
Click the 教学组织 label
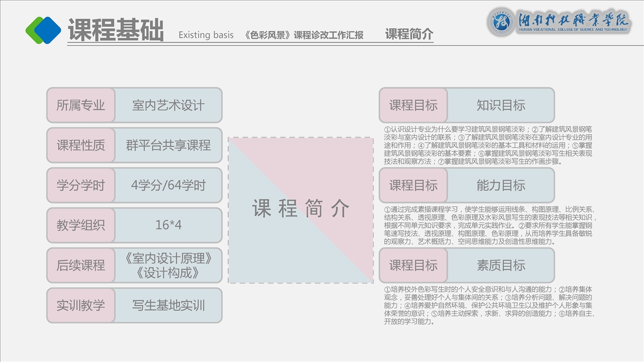[x=81, y=225]
